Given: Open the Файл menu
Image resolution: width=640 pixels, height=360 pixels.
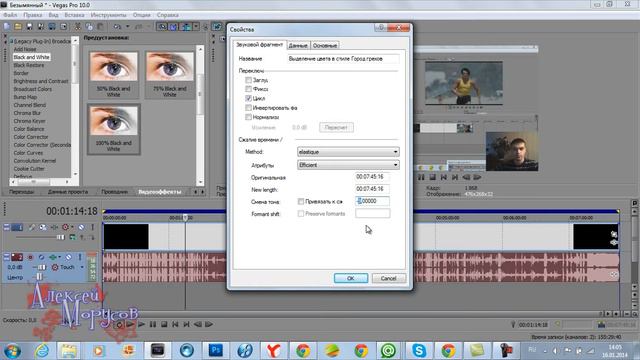Looking at the screenshot, I should point(10,15).
